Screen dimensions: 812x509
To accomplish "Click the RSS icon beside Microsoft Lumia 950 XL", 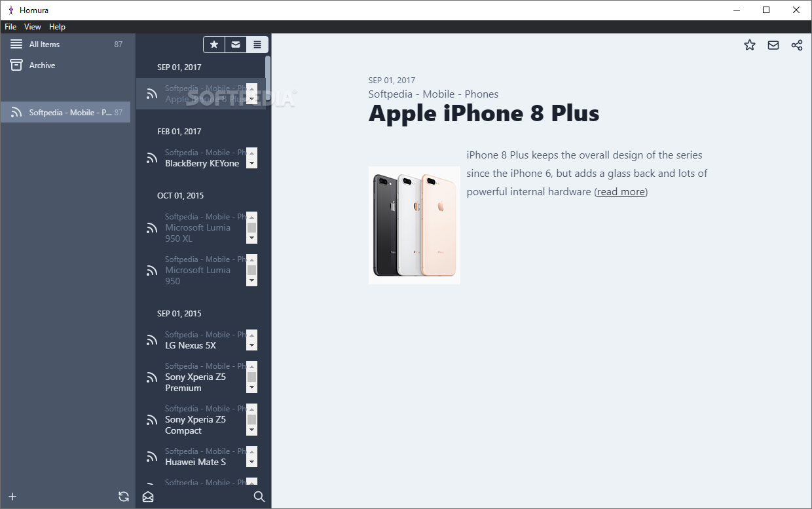I will [152, 228].
